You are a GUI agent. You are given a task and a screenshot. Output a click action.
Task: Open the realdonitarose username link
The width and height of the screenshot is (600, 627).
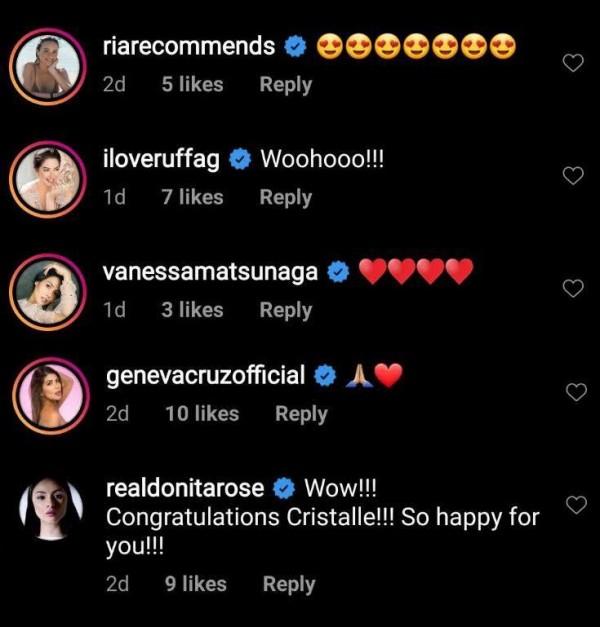click(x=184, y=489)
